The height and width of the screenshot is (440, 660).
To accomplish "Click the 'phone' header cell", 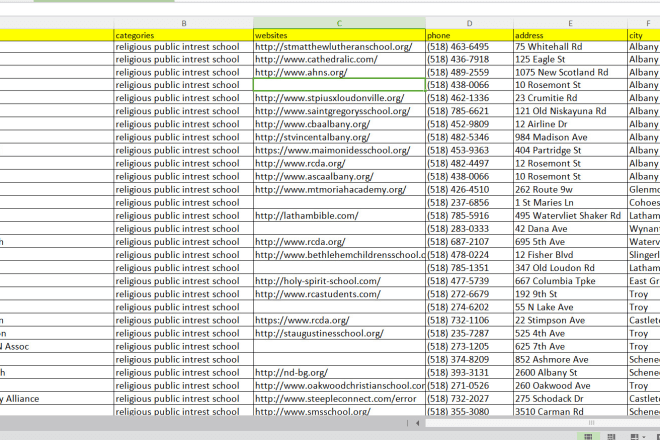I will point(469,35).
